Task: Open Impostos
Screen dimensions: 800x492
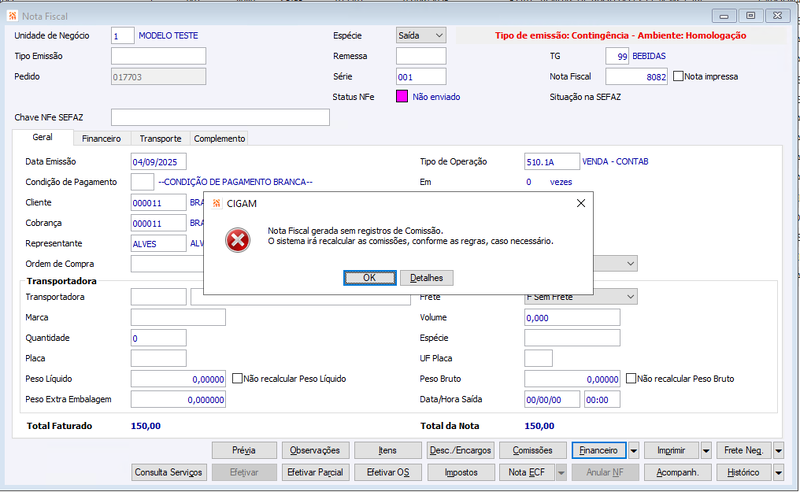Action: point(460,473)
